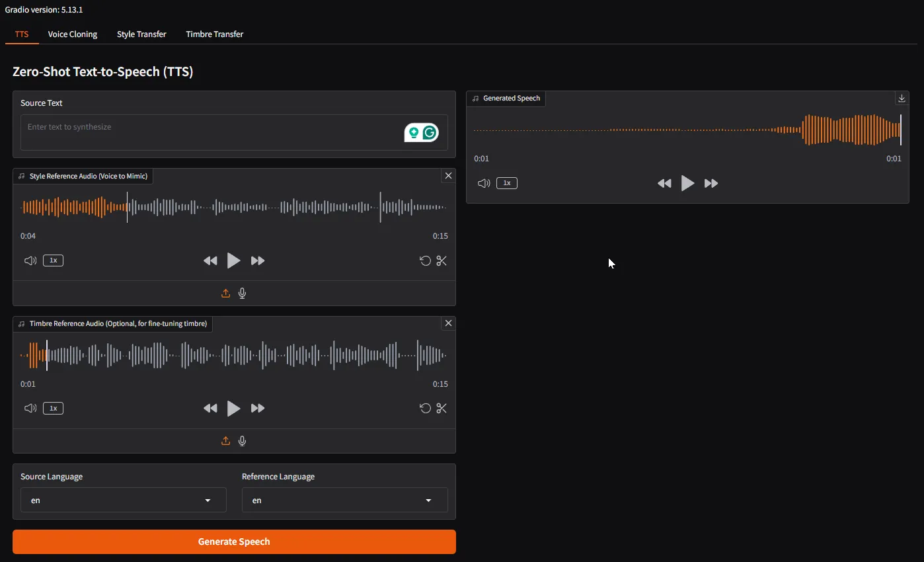Mute the Style Reference Audio volume
Image resolution: width=924 pixels, height=562 pixels.
click(x=30, y=261)
